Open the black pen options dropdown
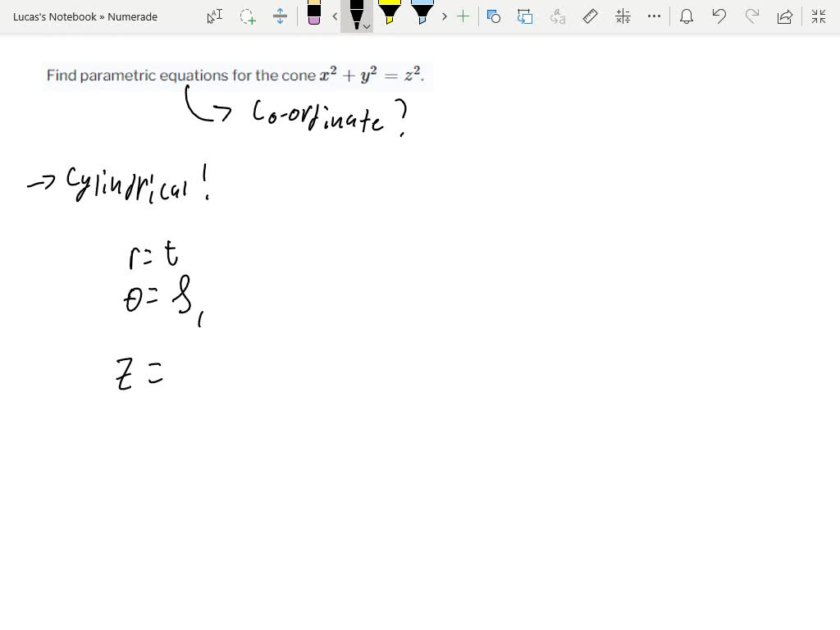The height and width of the screenshot is (630, 840). 366,26
